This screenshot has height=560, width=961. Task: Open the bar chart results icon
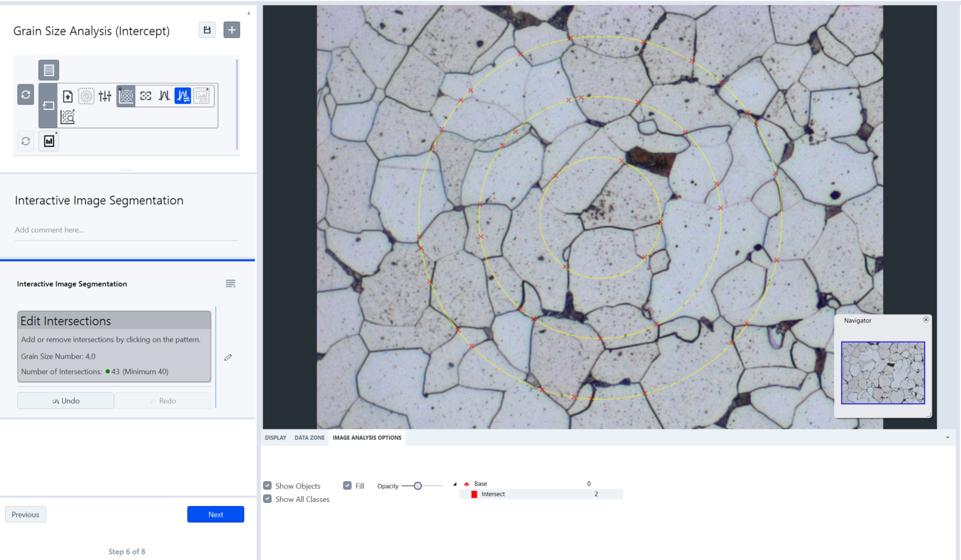coord(48,141)
